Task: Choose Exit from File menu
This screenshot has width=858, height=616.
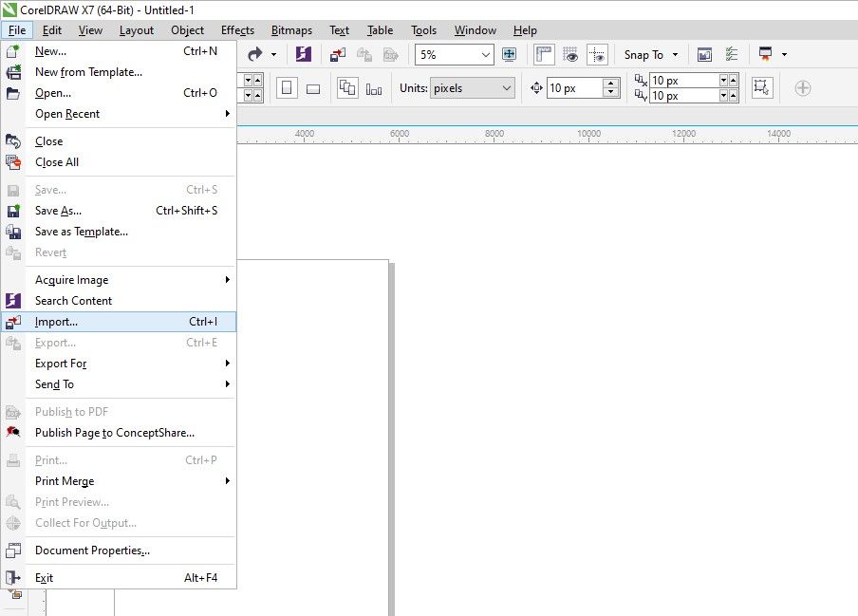Action: coord(119,578)
